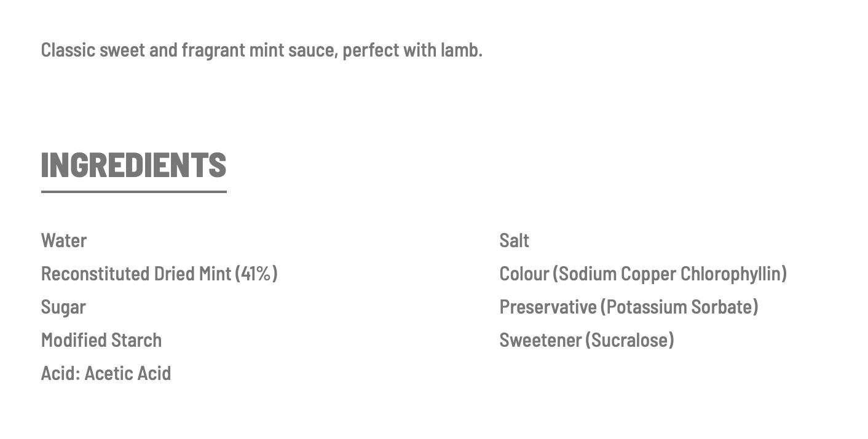Screen dimensions: 868x439
Task: Click Colour (Sodium Copper Chlorophyllin)
Action: coord(643,274)
